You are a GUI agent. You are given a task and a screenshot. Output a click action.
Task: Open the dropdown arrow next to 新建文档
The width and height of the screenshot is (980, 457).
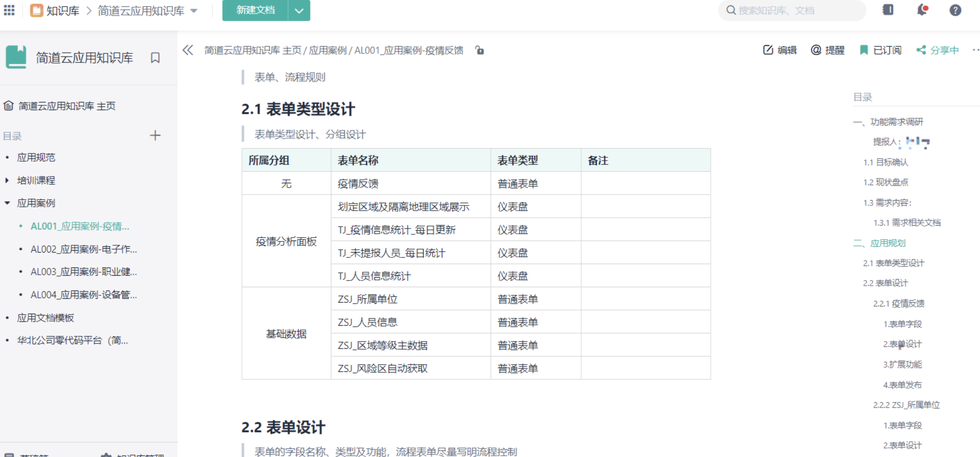(299, 11)
